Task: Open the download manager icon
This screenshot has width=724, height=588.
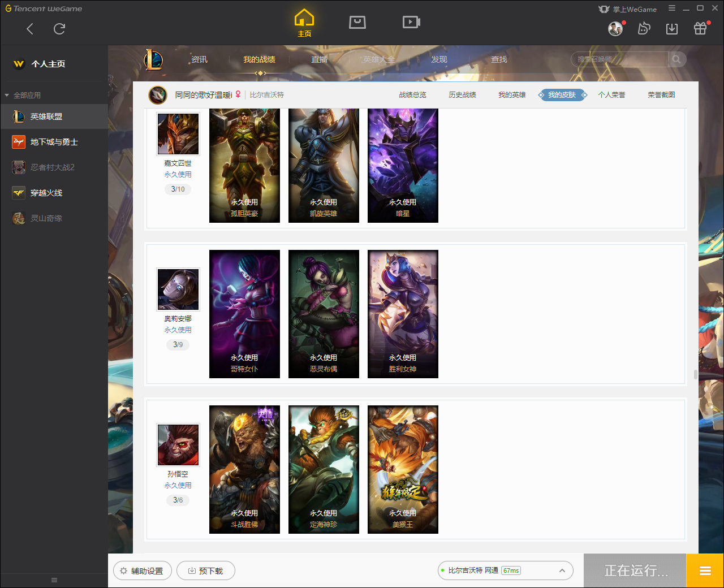Action: pos(672,29)
